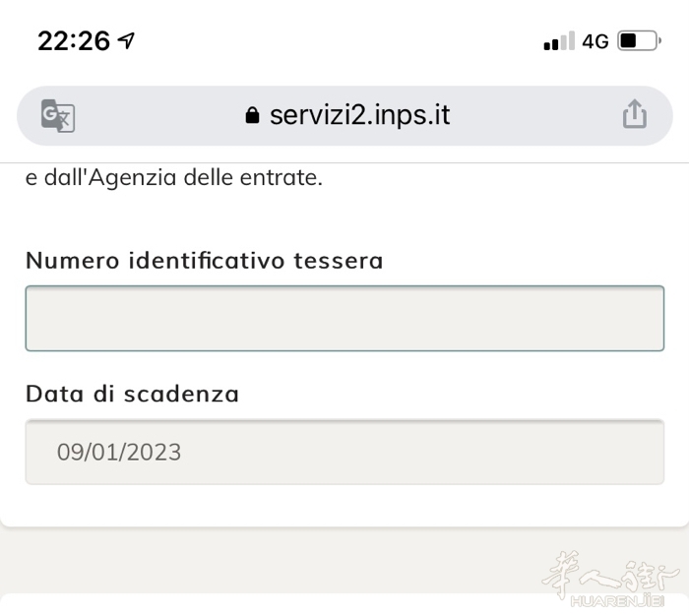Tap the battery level icon

point(639,41)
